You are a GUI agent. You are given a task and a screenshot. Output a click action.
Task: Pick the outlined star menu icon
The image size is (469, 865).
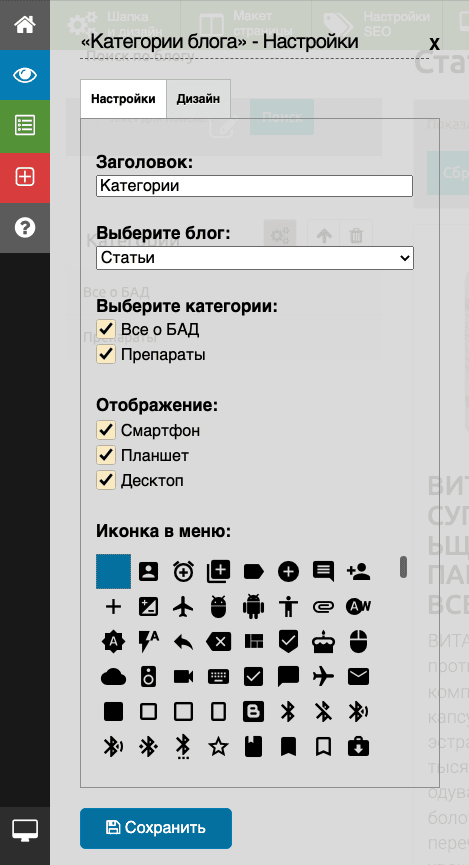tap(218, 747)
